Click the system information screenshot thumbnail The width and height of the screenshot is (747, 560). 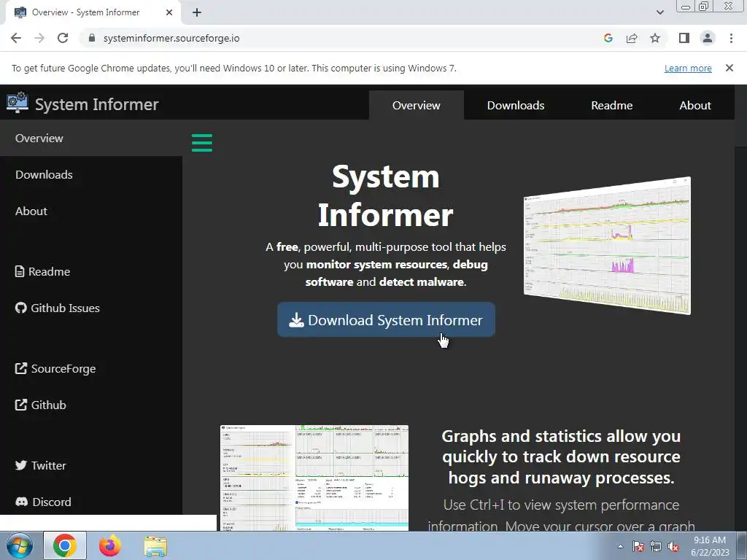[x=314, y=478]
